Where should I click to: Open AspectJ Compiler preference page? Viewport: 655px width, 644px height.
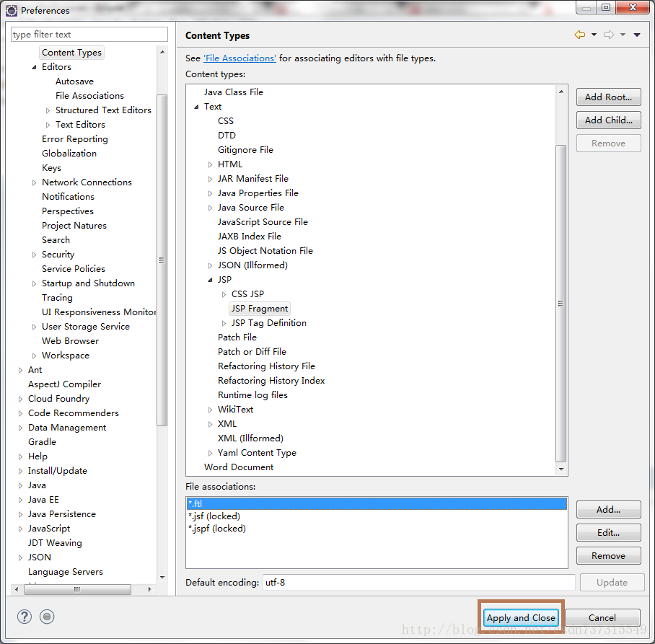coord(64,384)
